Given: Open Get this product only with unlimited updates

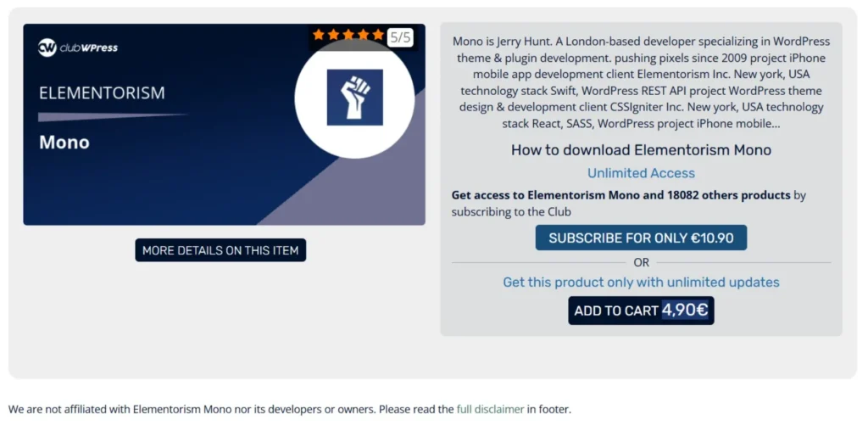Looking at the screenshot, I should point(641,282).
